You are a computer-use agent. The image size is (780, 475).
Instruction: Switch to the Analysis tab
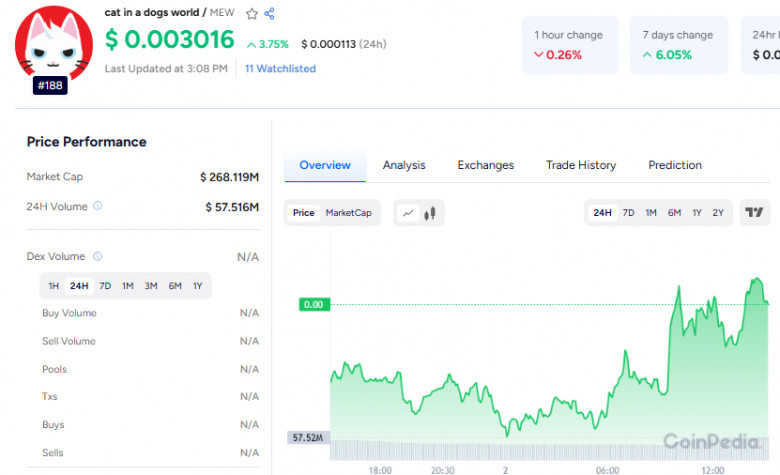(404, 165)
